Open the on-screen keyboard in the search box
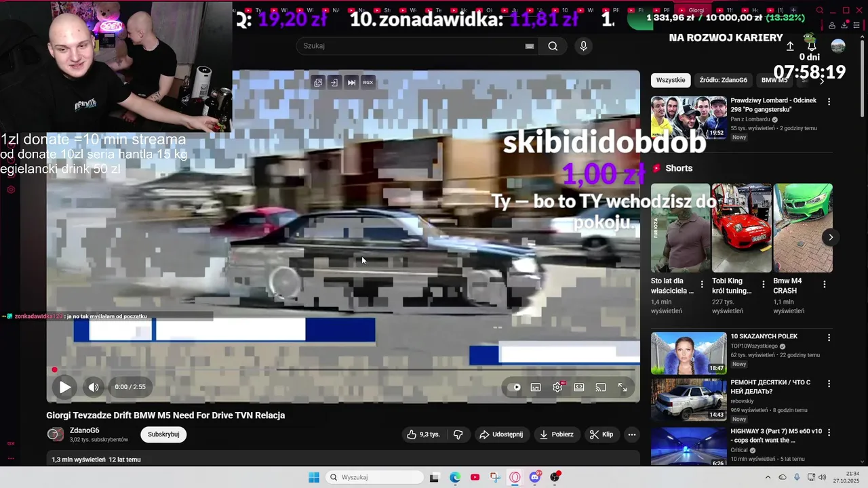The image size is (868, 488). pyautogui.click(x=530, y=46)
